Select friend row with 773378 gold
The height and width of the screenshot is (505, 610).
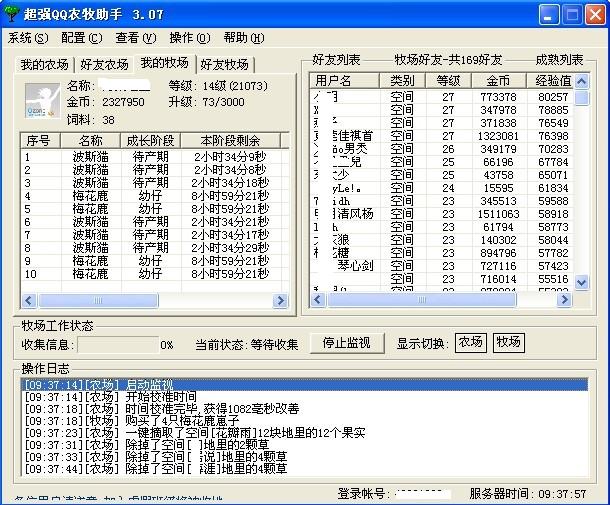tap(442, 97)
